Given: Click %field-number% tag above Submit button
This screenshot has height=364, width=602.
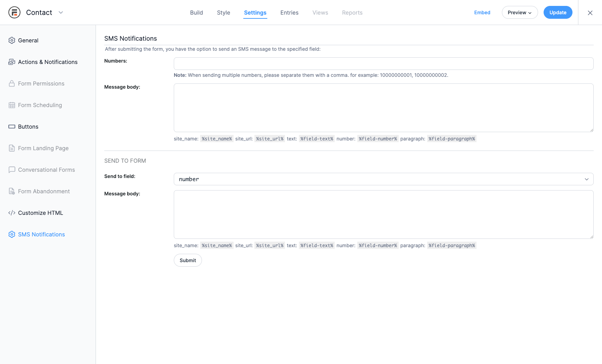Looking at the screenshot, I should pyautogui.click(x=378, y=245).
